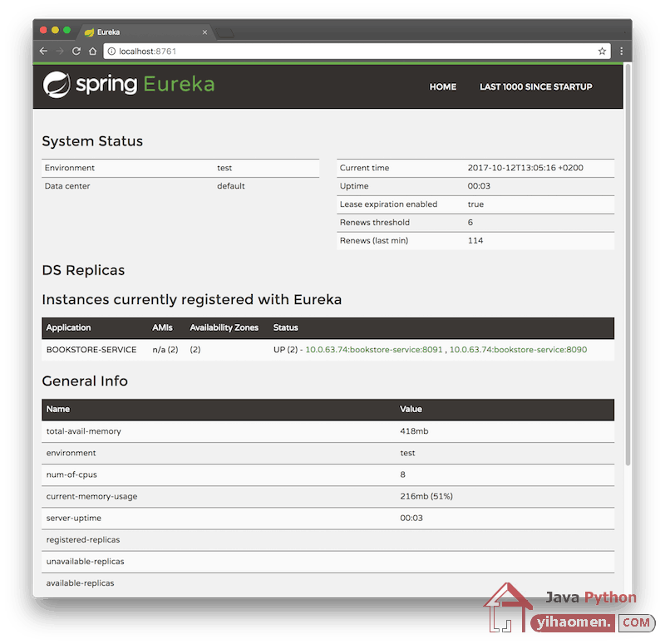The image size is (665, 644).
Task: Click Value column header in General Info
Action: tap(411, 409)
